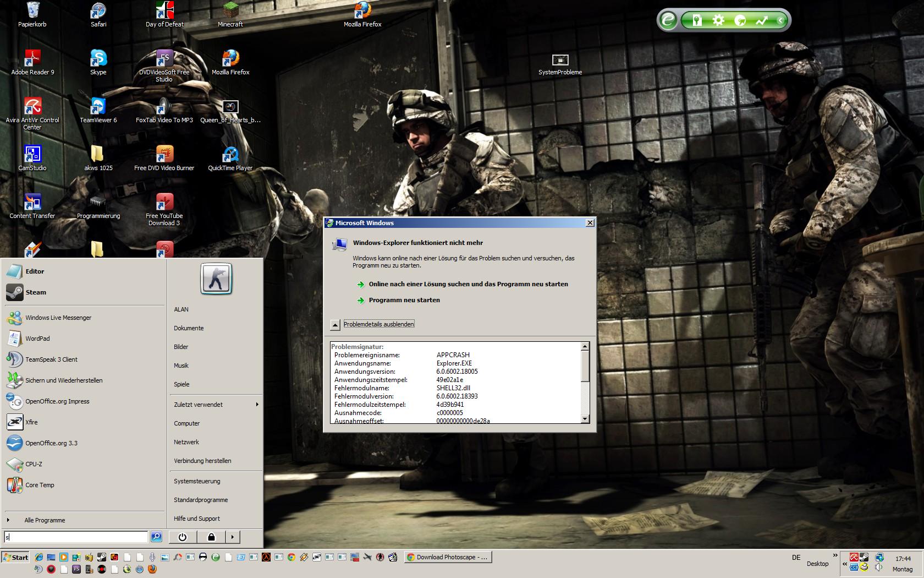924x578 pixels.
Task: Launch OpenOffice.org Impress from Start menu
Action: click(x=85, y=401)
